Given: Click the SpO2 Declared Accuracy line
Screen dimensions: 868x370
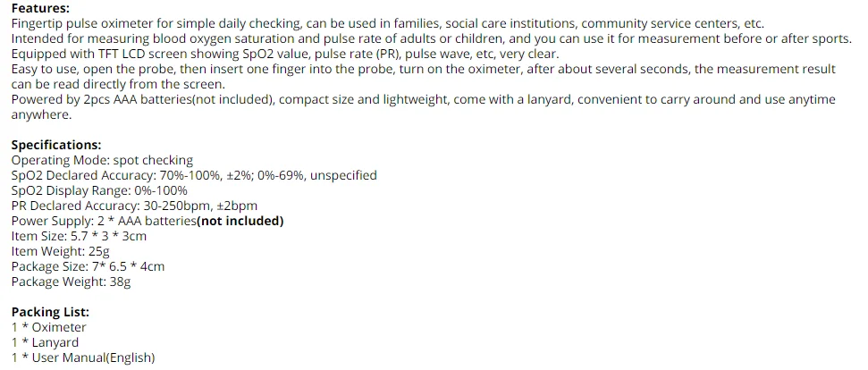Looking at the screenshot, I should click(x=194, y=175).
